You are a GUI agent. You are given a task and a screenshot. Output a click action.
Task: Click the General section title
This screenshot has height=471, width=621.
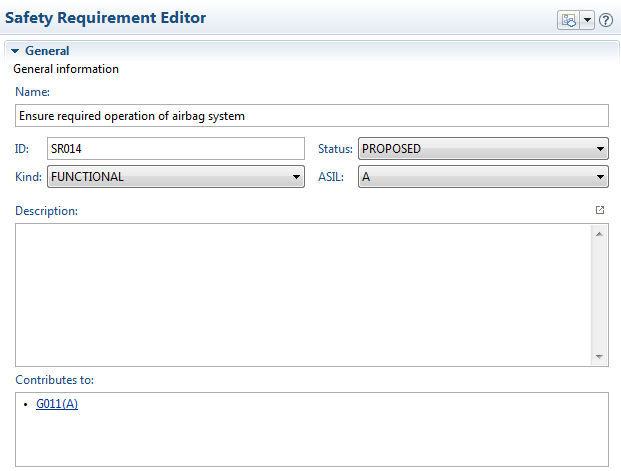(x=47, y=50)
